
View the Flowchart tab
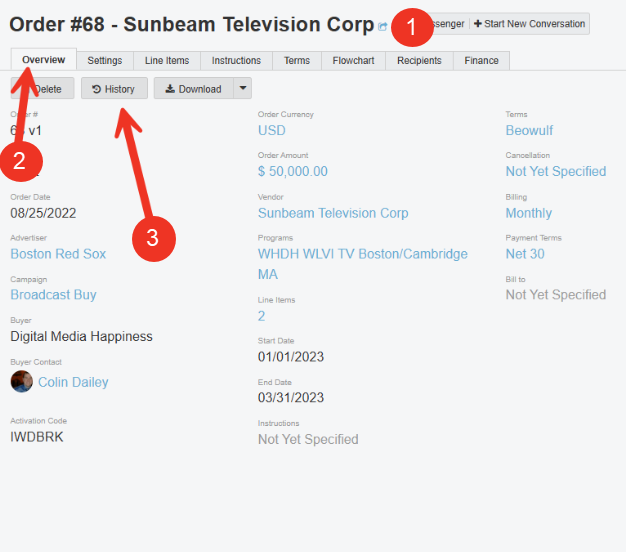(353, 61)
